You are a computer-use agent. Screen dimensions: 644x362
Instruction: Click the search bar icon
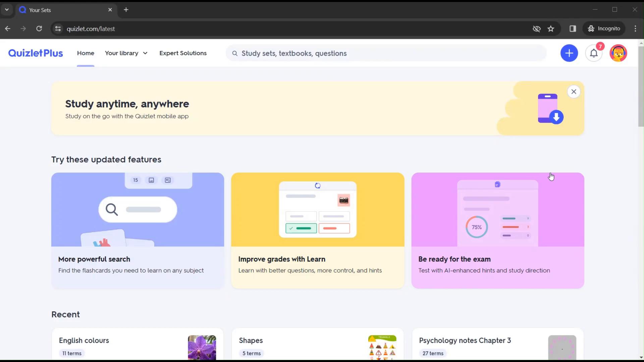[x=235, y=53]
